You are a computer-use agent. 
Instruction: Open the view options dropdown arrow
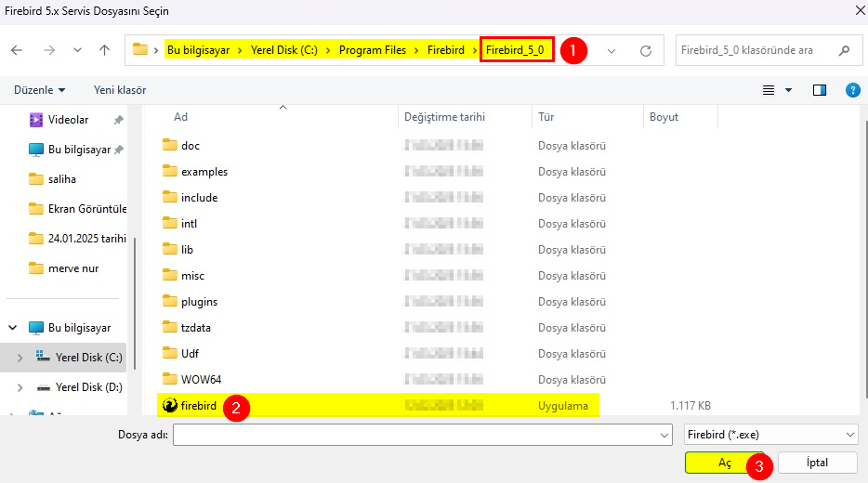[788, 90]
